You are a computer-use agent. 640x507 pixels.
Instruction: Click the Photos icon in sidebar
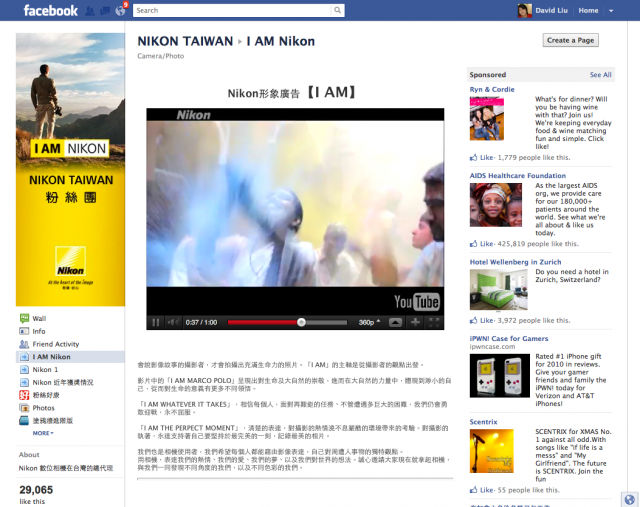pos(24,408)
